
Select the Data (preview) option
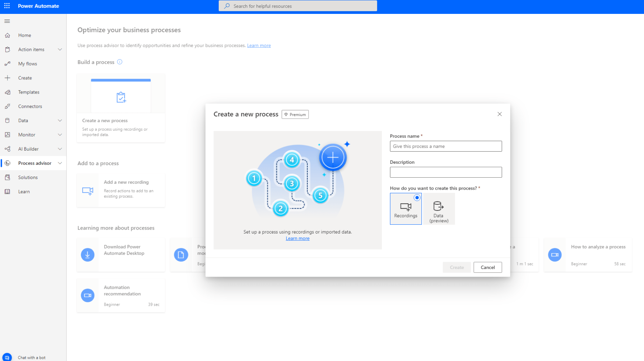[439, 209]
